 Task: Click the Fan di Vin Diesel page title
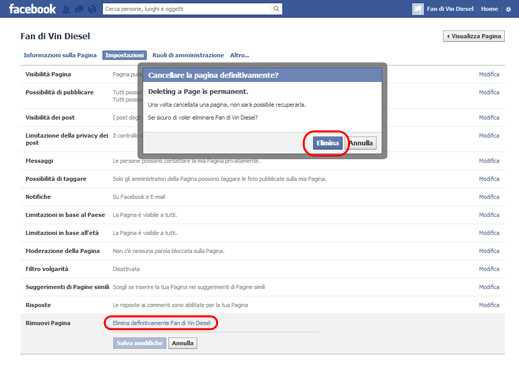pos(55,36)
